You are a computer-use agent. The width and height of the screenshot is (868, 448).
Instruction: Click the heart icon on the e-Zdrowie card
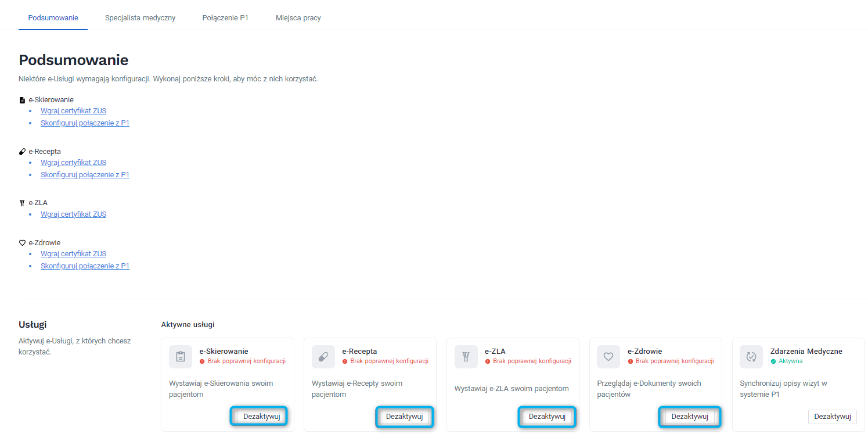(x=608, y=356)
